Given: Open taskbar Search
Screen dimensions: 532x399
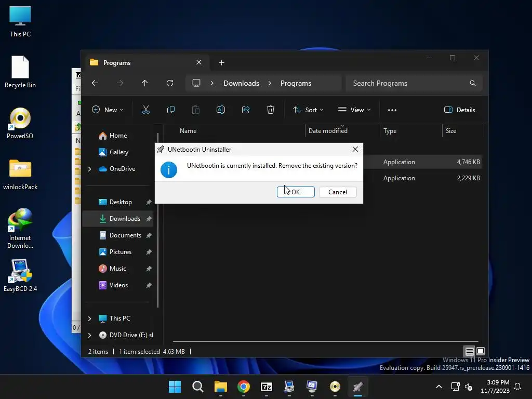Looking at the screenshot, I should point(197,387).
